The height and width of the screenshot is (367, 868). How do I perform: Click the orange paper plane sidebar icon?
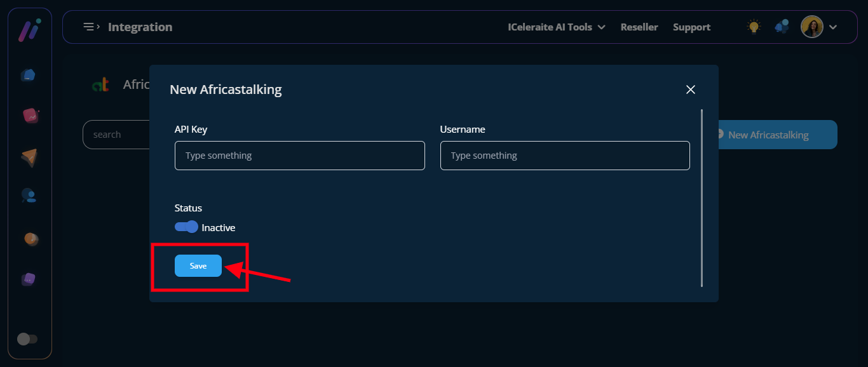pyautogui.click(x=29, y=157)
